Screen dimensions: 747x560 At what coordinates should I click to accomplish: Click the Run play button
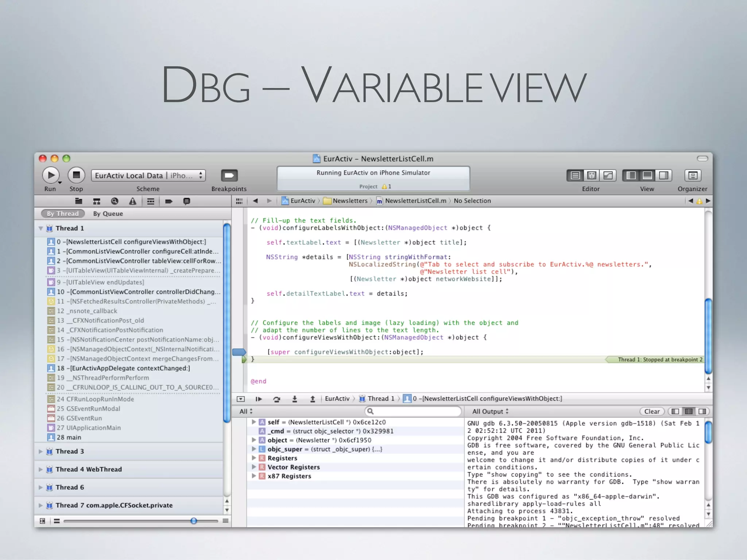[x=51, y=175]
